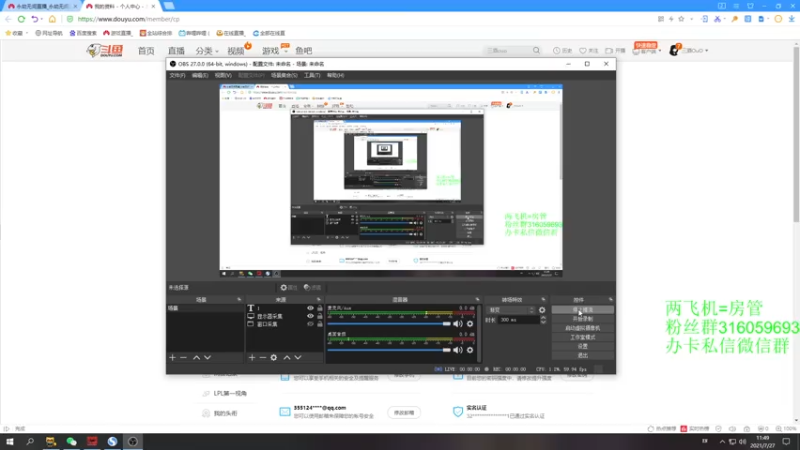
Task: Open source Filters button above docks
Action: (312, 288)
